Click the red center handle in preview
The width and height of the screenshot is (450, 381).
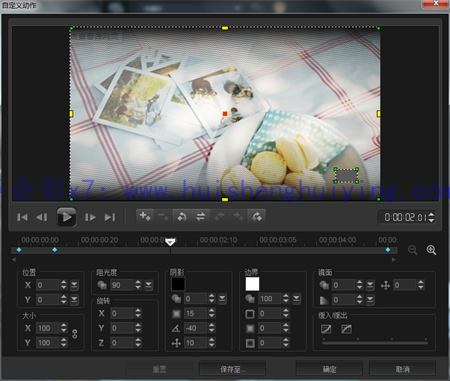coord(225,114)
